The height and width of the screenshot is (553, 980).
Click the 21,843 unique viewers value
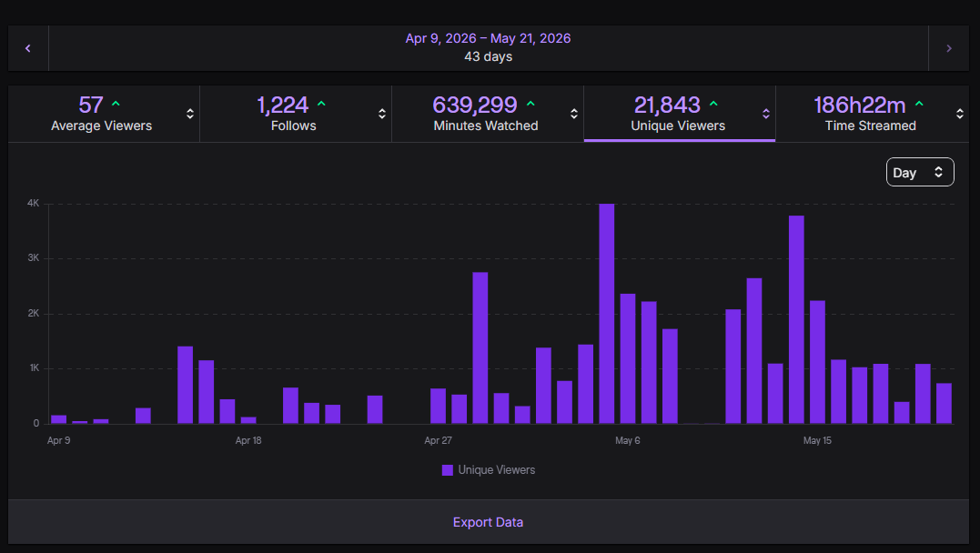(x=667, y=105)
